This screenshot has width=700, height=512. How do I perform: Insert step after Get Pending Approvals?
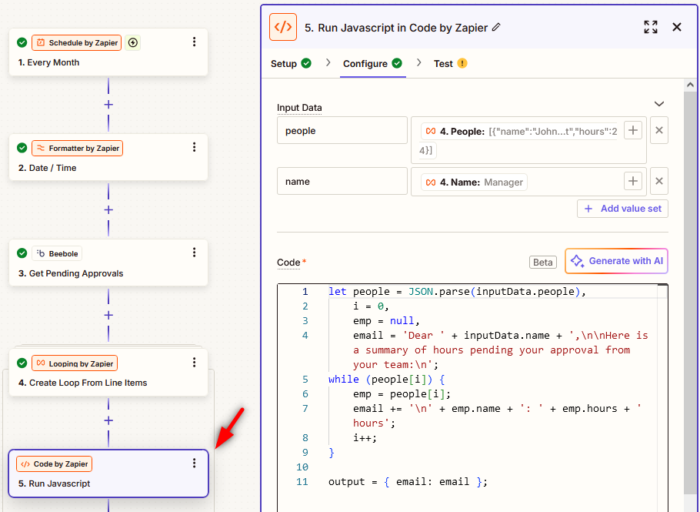click(x=108, y=315)
